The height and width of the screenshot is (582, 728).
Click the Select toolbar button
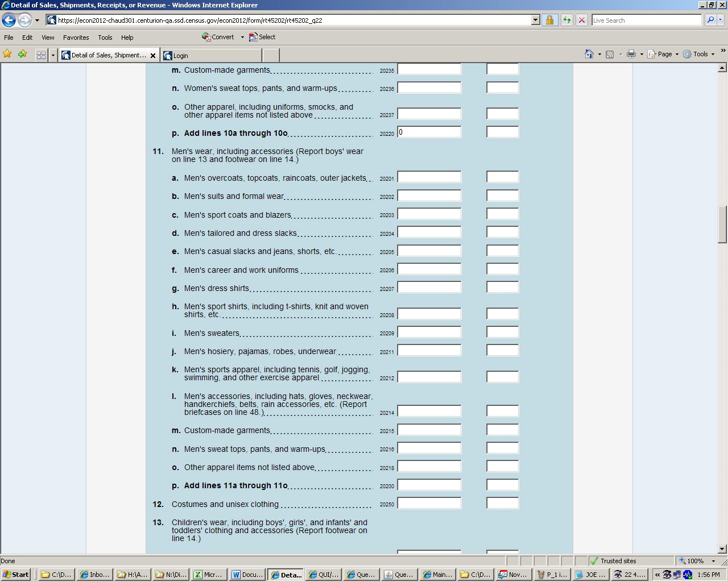(x=262, y=37)
